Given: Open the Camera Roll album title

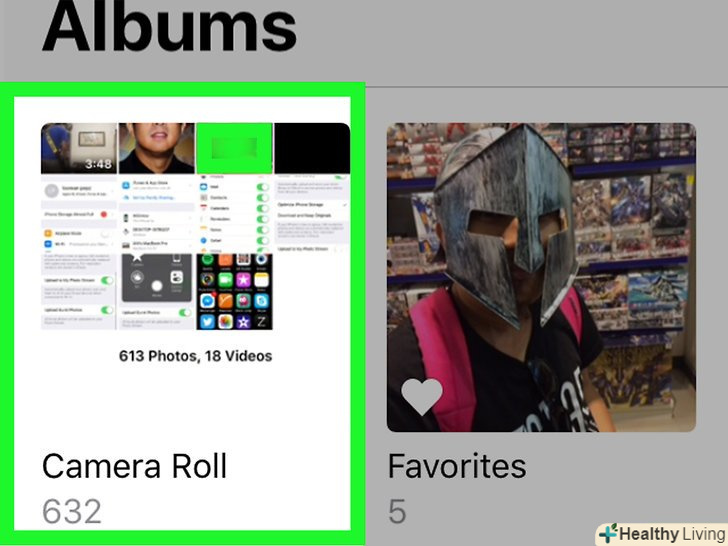Looking at the screenshot, I should [135, 466].
